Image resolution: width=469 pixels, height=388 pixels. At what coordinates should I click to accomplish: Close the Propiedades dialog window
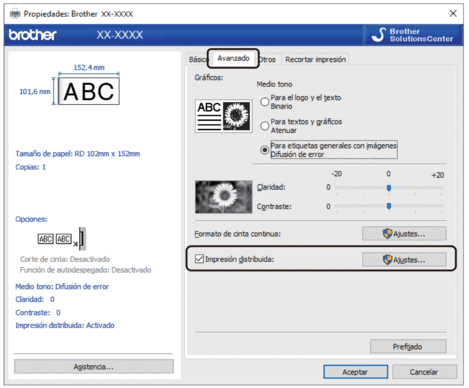click(x=453, y=14)
